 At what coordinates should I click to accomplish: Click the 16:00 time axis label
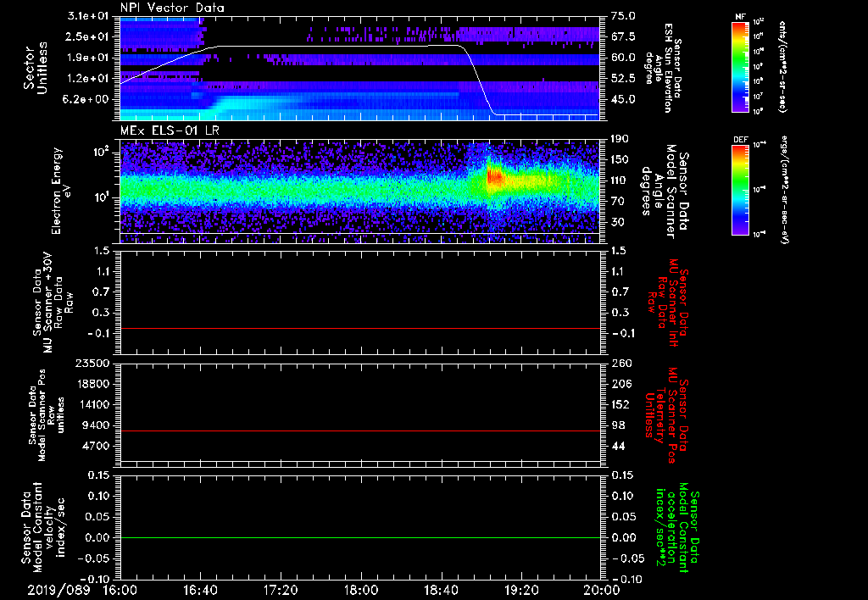point(120,590)
